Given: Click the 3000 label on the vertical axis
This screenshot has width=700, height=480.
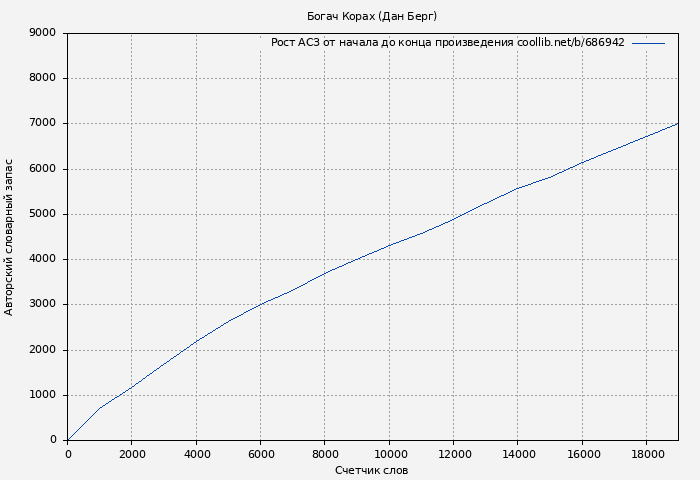Looking at the screenshot, I should 43,305.
